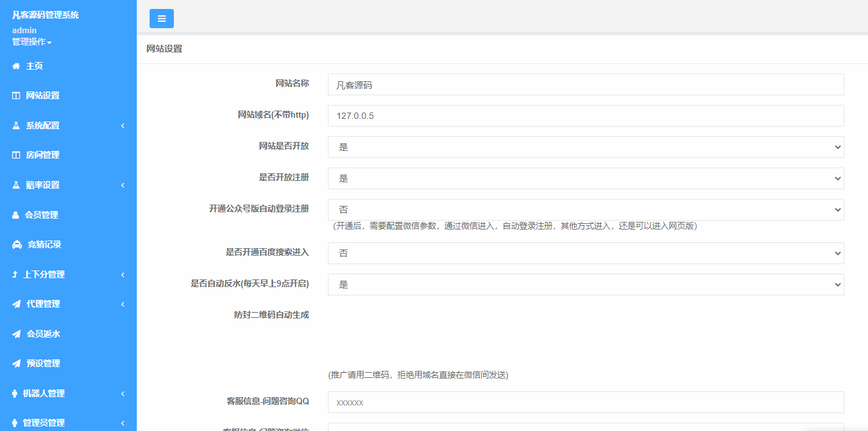Click the home icon beside 主页

pyautogui.click(x=17, y=66)
